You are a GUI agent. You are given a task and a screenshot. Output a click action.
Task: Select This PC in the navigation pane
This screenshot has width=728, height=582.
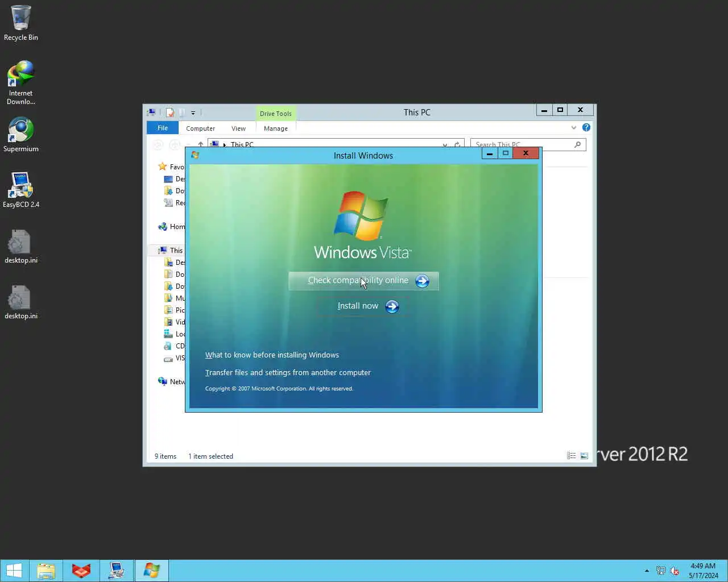171,251
